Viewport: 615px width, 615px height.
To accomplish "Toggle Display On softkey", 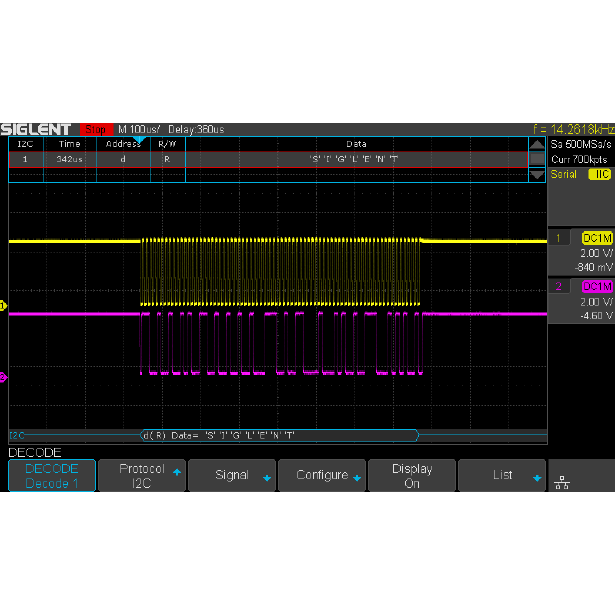I will (x=412, y=475).
